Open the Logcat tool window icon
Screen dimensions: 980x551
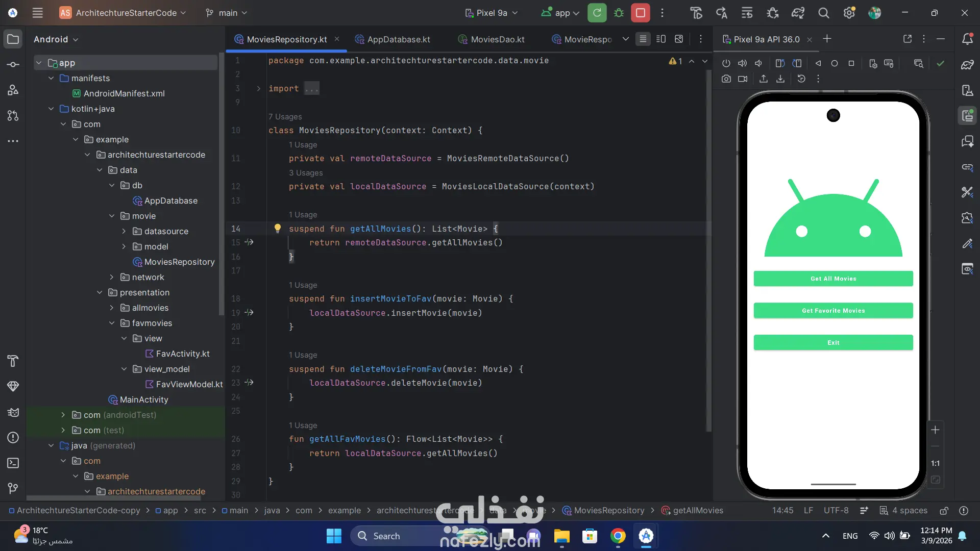[13, 412]
